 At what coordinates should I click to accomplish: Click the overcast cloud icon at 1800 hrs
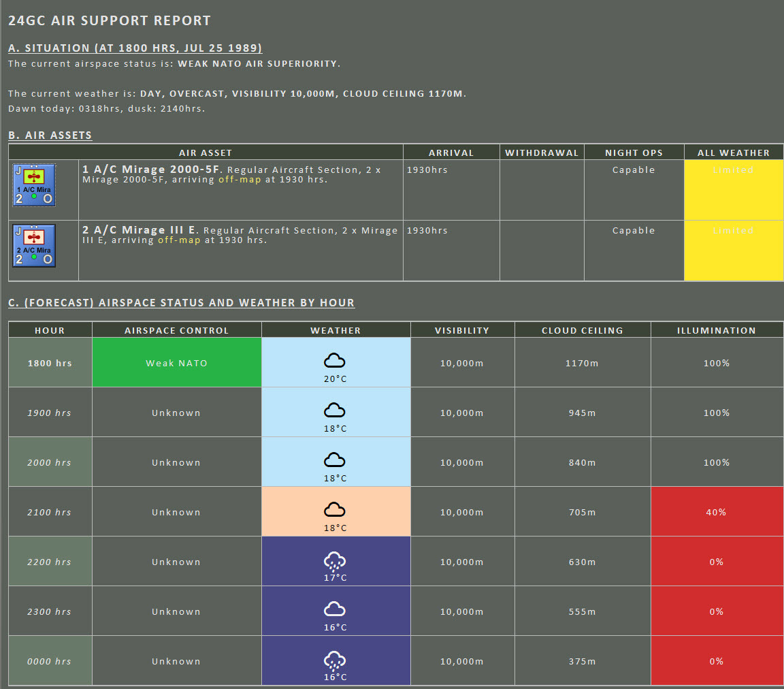[x=335, y=360]
